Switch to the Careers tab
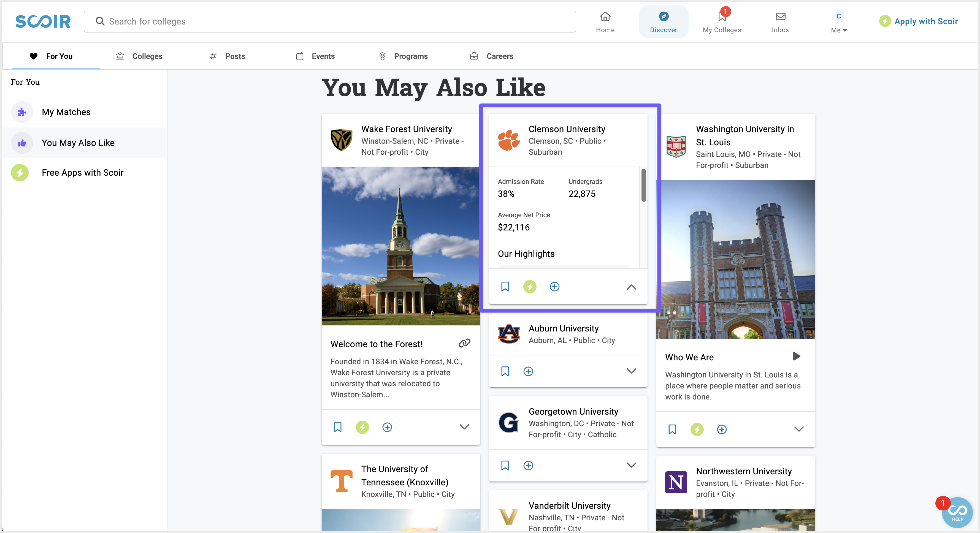The image size is (980, 533). click(492, 56)
